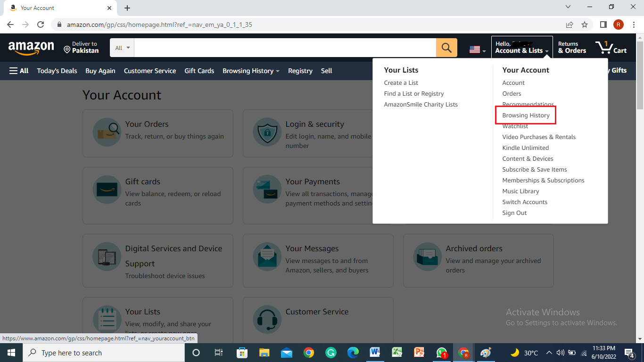This screenshot has height=362, width=644.
Task: Select Browsing History in Your Account menu
Action: 526,115
